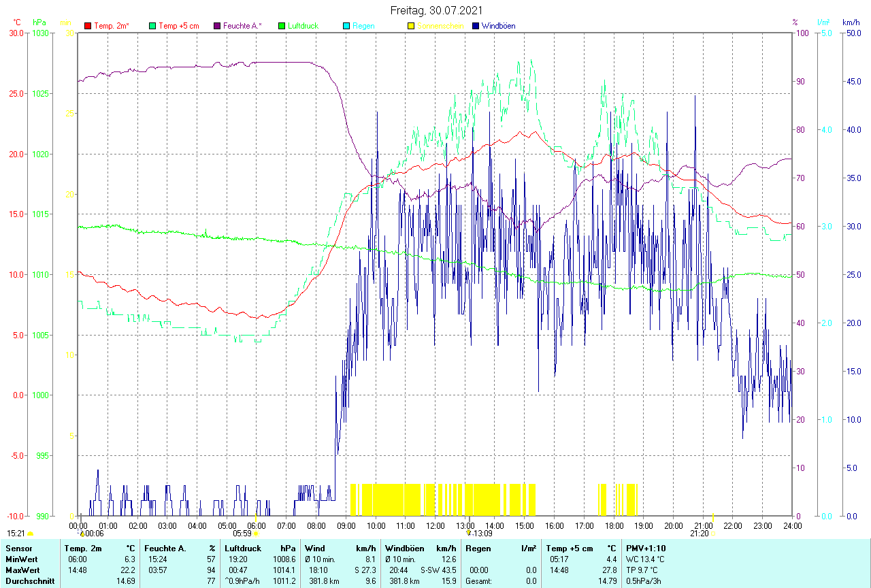Click the Sensor header in stats table
The height and width of the screenshot is (588, 871).
click(x=18, y=549)
